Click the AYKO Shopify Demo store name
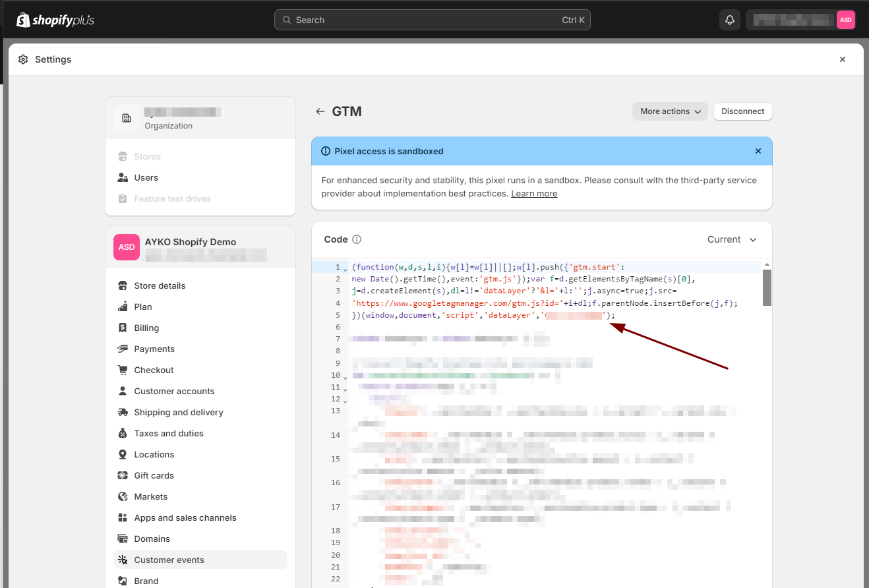The width and height of the screenshot is (869, 588). (191, 242)
